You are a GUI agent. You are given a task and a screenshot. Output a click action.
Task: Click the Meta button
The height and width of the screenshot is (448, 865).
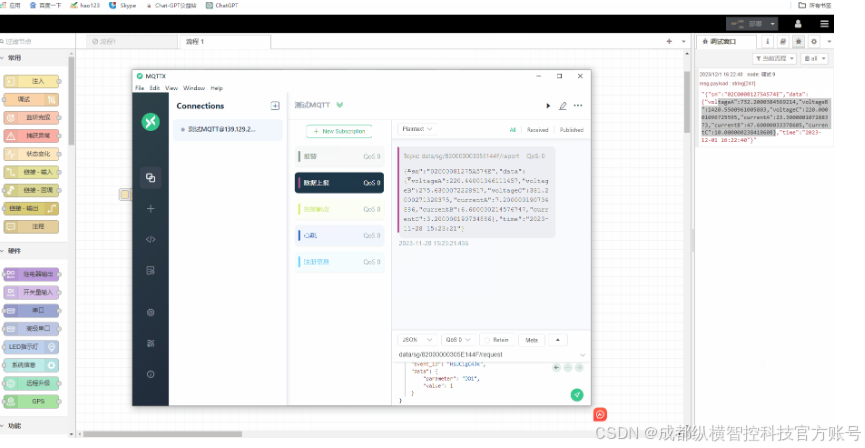(x=532, y=340)
